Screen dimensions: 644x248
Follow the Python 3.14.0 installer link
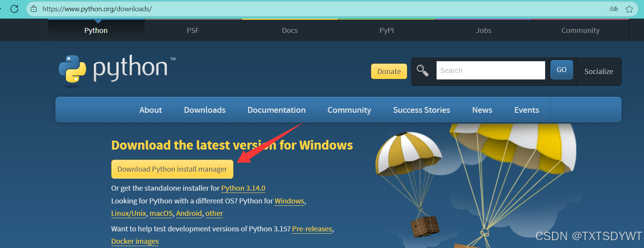(243, 188)
